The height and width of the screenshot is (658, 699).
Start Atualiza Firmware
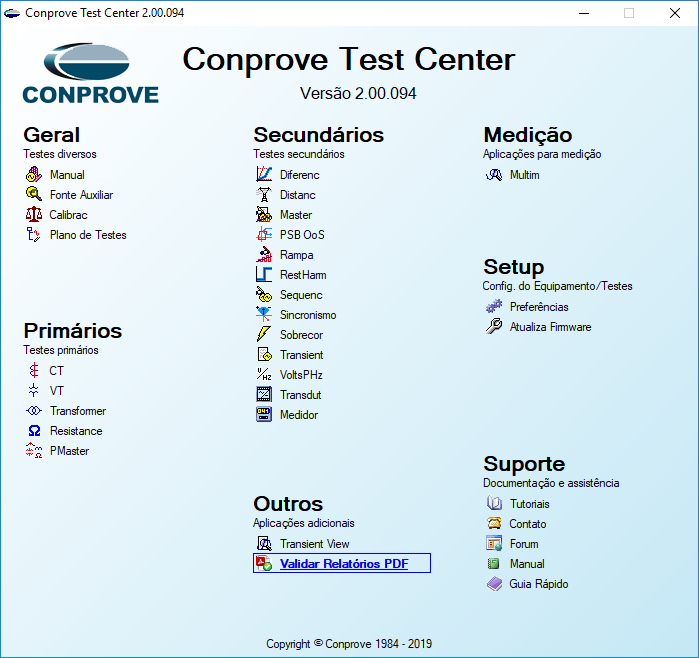[550, 327]
